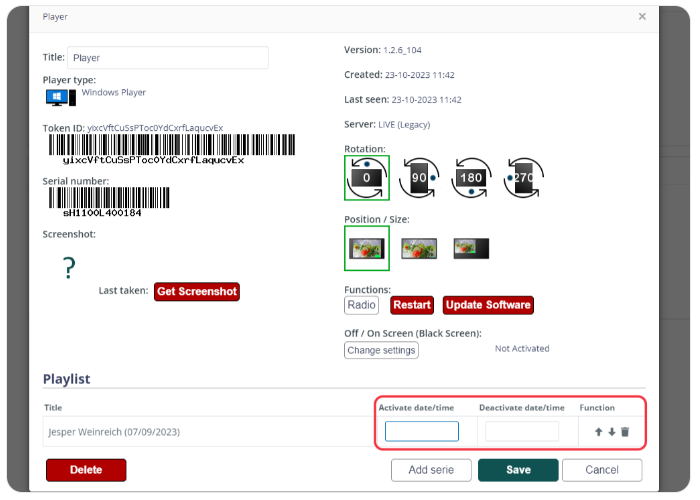Choose the second position/size thumbnail
The width and height of the screenshot is (700, 500).
pos(419,248)
